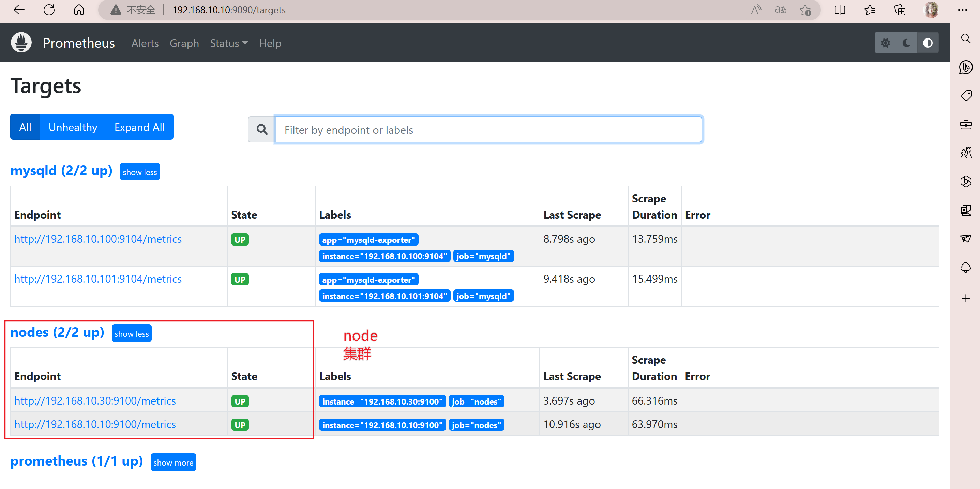The width and height of the screenshot is (980, 489).
Task: Open browser home page
Action: (x=79, y=10)
